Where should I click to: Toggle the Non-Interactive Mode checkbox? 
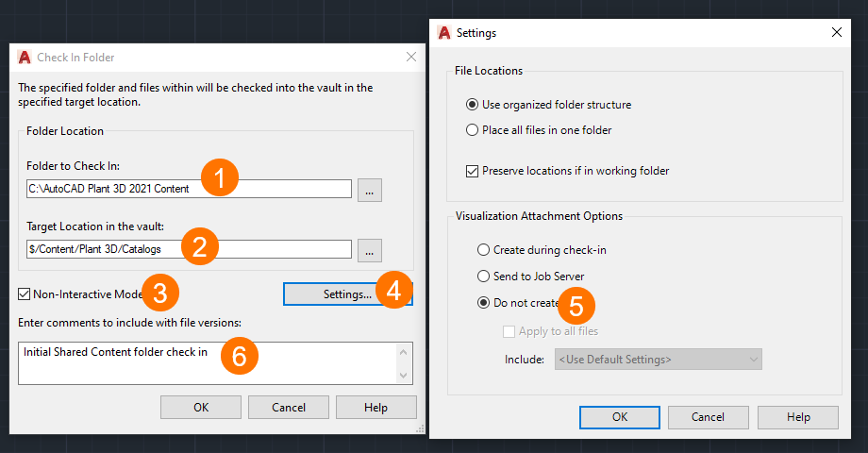25,294
